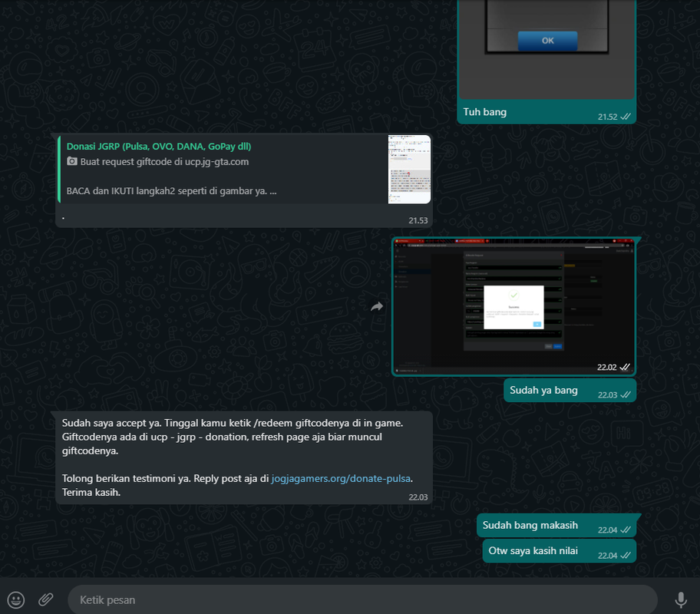This screenshot has width=700, height=614.
Task: Click "Buat request giftcode di ucp.jg-gta.com" text
Action: coord(164,162)
